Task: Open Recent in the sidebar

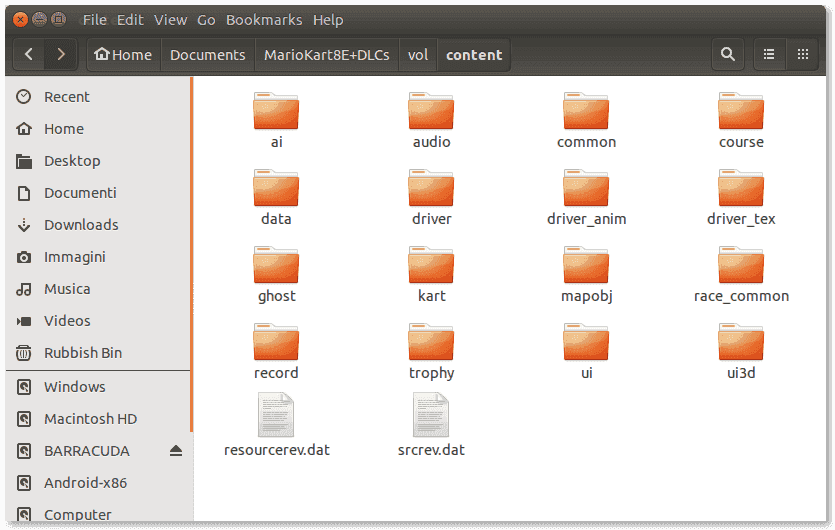Action: [97, 97]
